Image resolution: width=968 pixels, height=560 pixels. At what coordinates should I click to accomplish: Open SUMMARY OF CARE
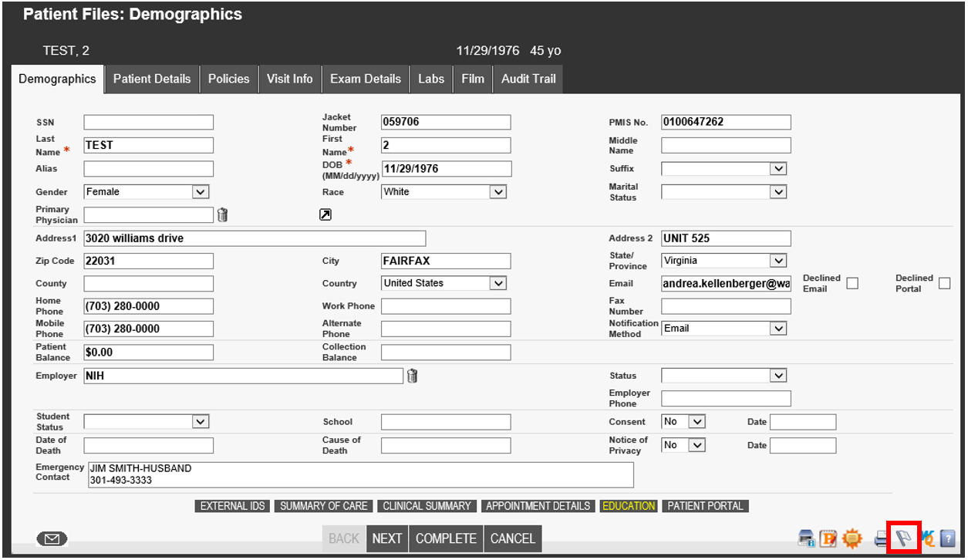[324, 506]
